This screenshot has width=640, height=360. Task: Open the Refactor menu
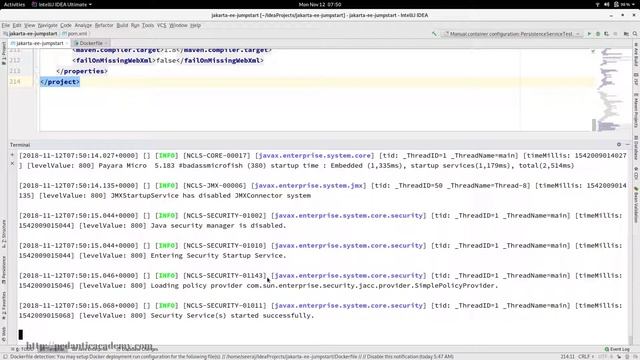(104, 25)
